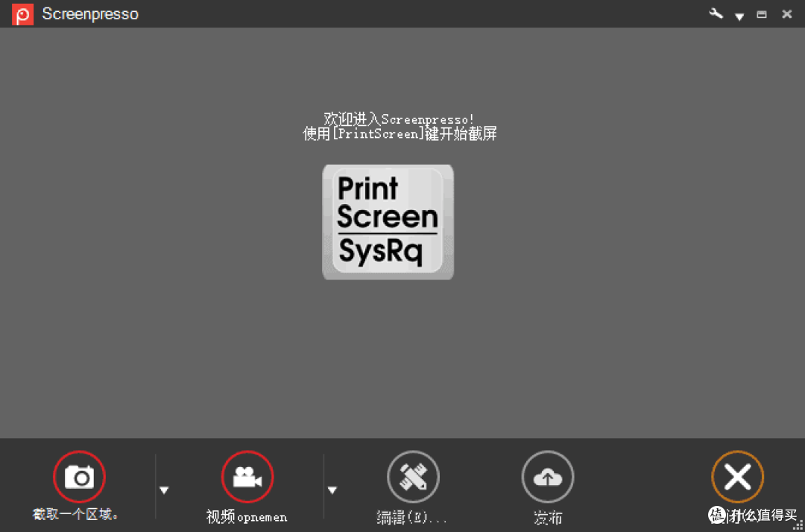
Task: Open settings via the wrench icon
Action: pos(716,14)
